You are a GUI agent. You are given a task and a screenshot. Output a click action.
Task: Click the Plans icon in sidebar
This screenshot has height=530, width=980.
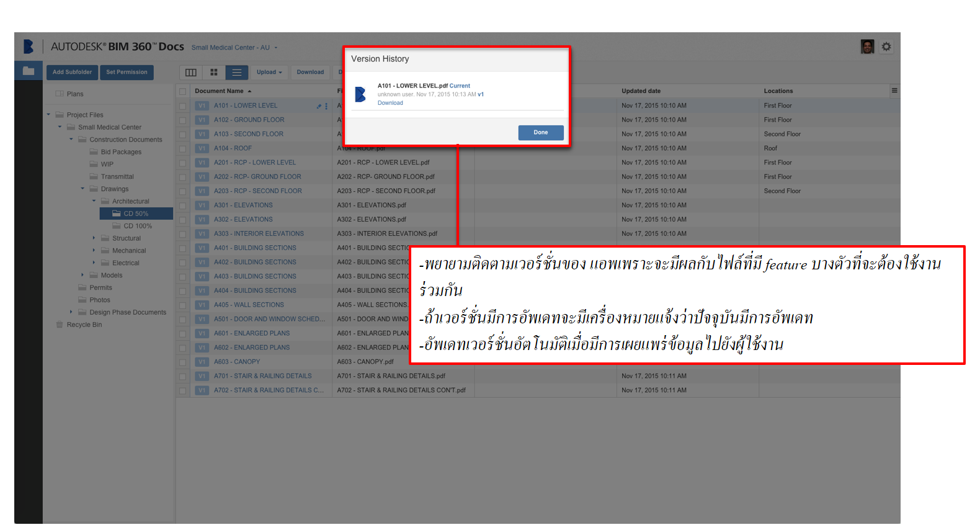60,94
